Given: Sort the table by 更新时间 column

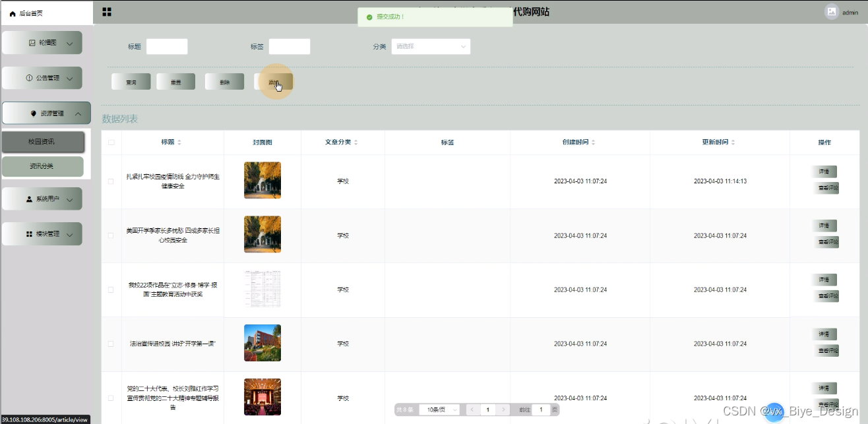Looking at the screenshot, I should tap(733, 142).
